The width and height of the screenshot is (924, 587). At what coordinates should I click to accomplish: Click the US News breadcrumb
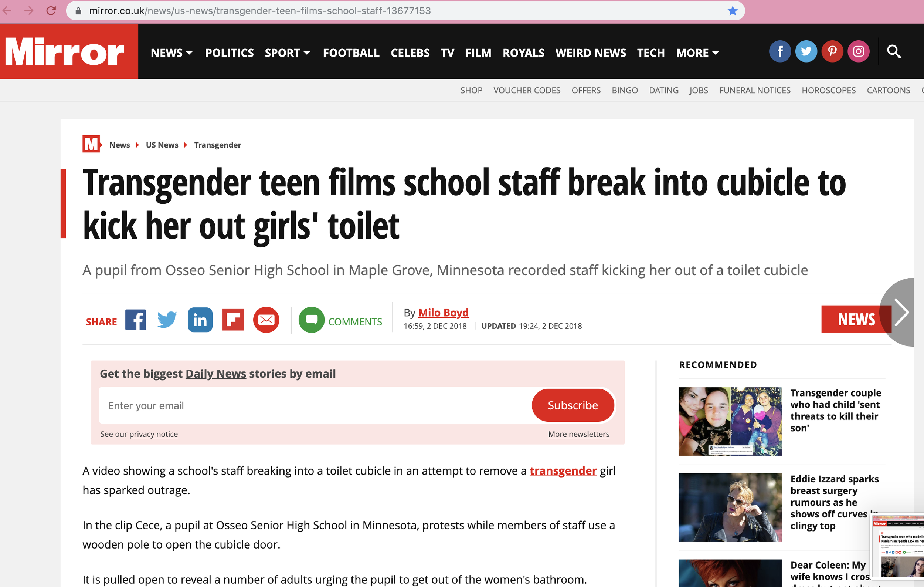point(162,145)
